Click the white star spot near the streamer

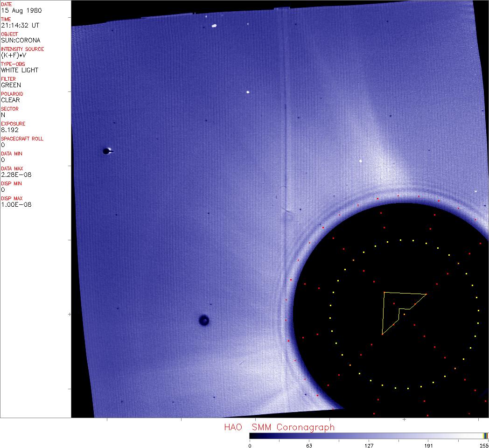[x=361, y=161]
